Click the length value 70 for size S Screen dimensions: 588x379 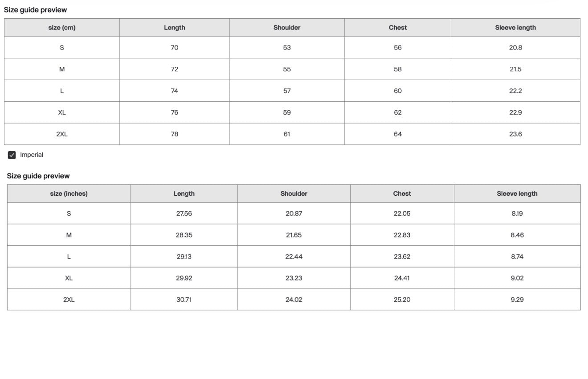174,48
